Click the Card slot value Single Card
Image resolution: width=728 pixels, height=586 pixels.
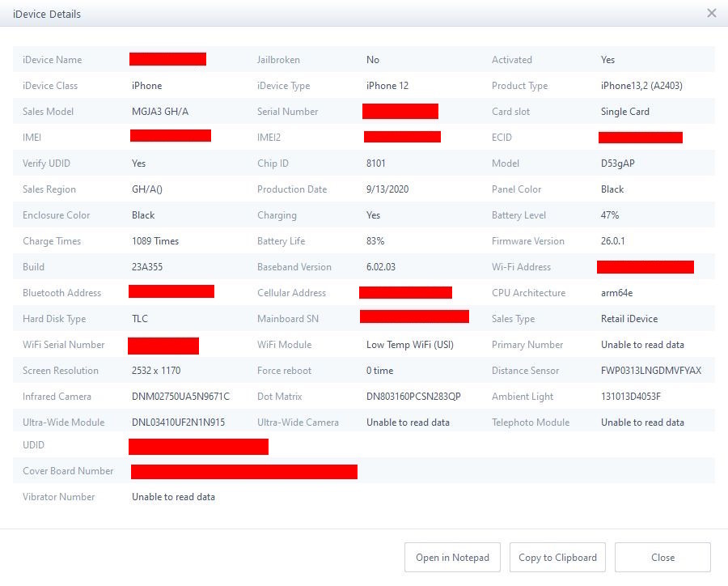click(x=625, y=112)
